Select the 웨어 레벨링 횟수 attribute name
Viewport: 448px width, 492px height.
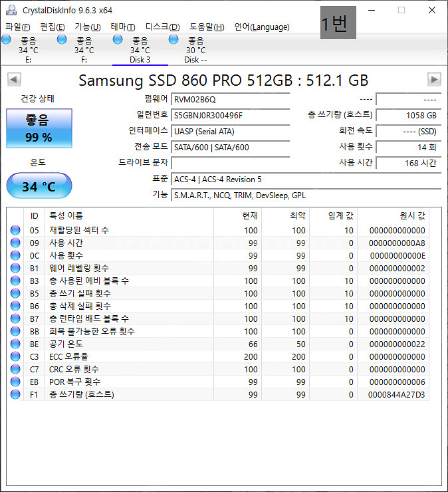[x=79, y=269]
